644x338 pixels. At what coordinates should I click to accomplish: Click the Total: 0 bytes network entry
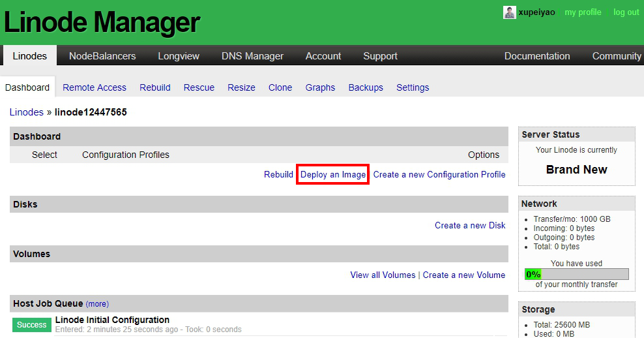557,247
